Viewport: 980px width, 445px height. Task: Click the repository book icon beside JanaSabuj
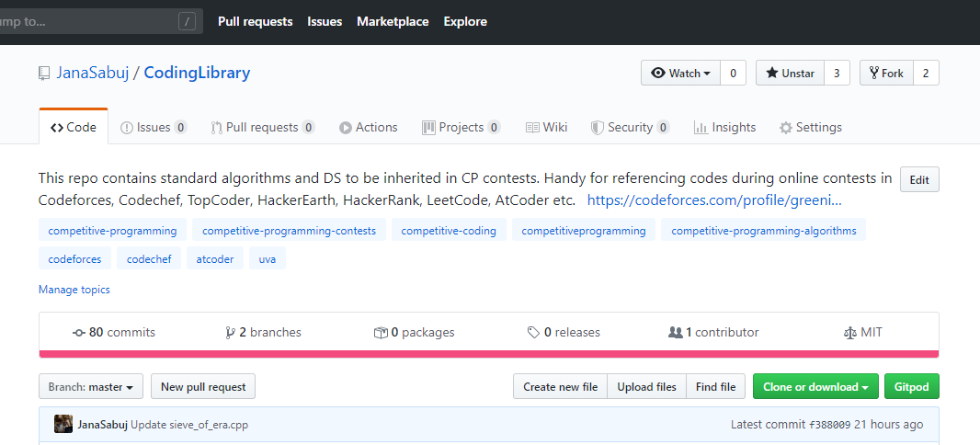[44, 74]
